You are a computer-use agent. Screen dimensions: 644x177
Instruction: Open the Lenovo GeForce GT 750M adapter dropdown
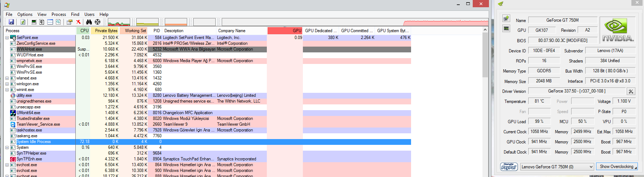(557, 167)
